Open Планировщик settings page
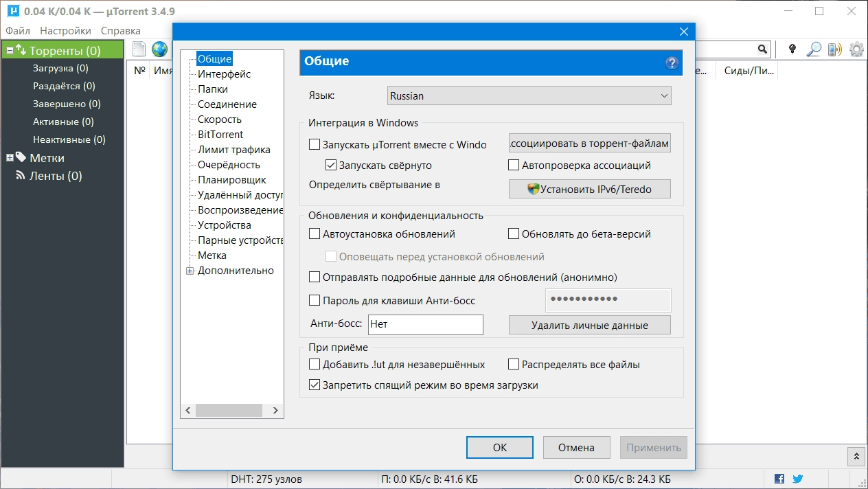Image resolution: width=868 pixels, height=489 pixels. point(232,180)
